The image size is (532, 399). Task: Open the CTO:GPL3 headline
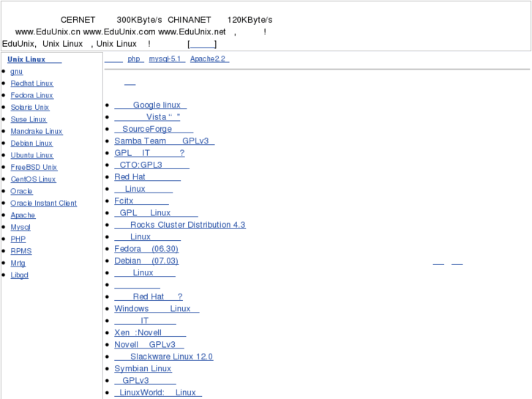152,165
